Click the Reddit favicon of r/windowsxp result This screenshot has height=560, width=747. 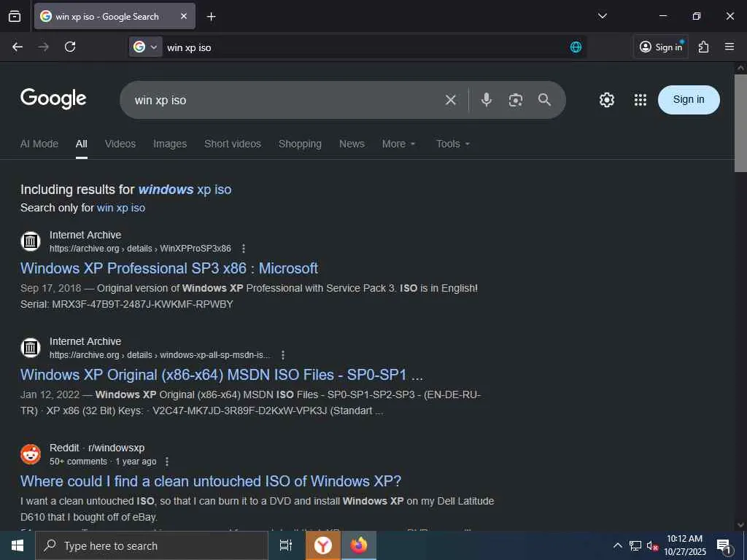[x=31, y=454]
